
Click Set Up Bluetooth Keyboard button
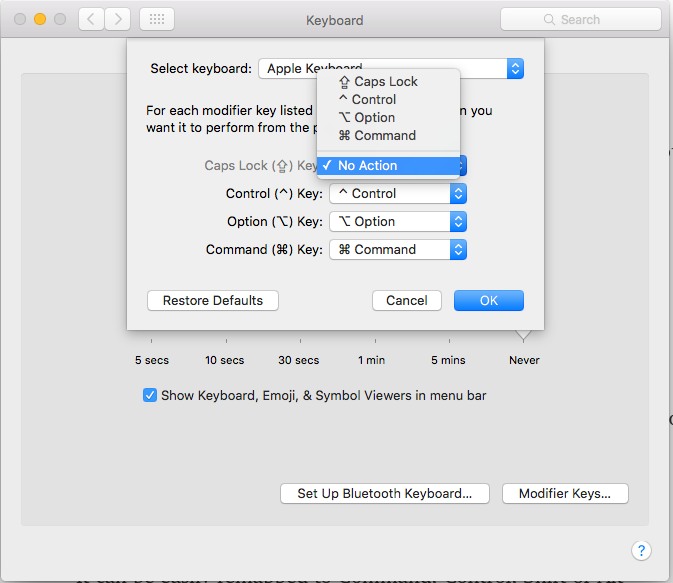tap(385, 494)
